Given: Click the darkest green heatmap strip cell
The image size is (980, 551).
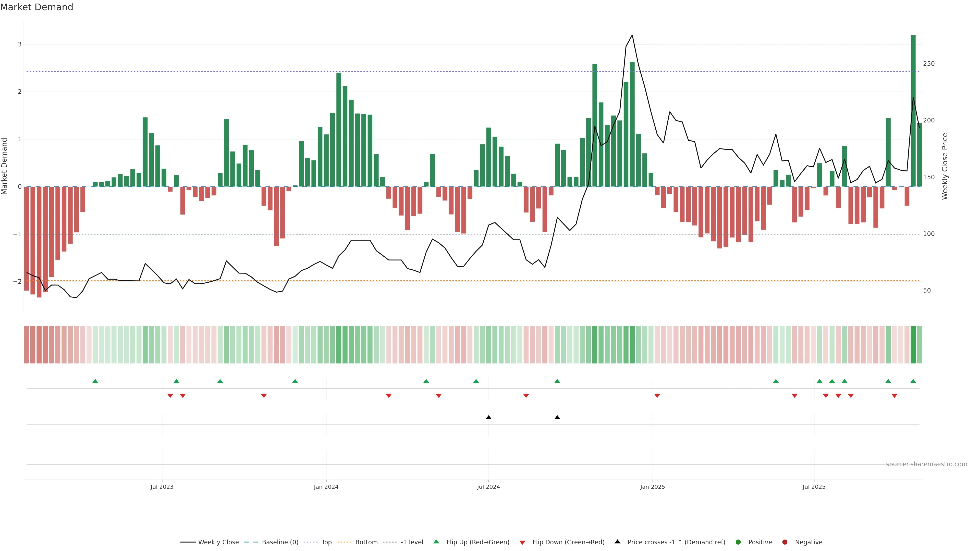Looking at the screenshot, I should [x=913, y=345].
